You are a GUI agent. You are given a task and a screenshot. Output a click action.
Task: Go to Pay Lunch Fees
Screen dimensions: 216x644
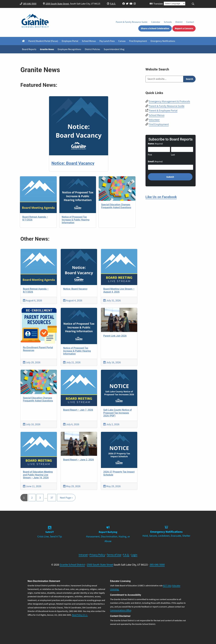tap(107, 41)
